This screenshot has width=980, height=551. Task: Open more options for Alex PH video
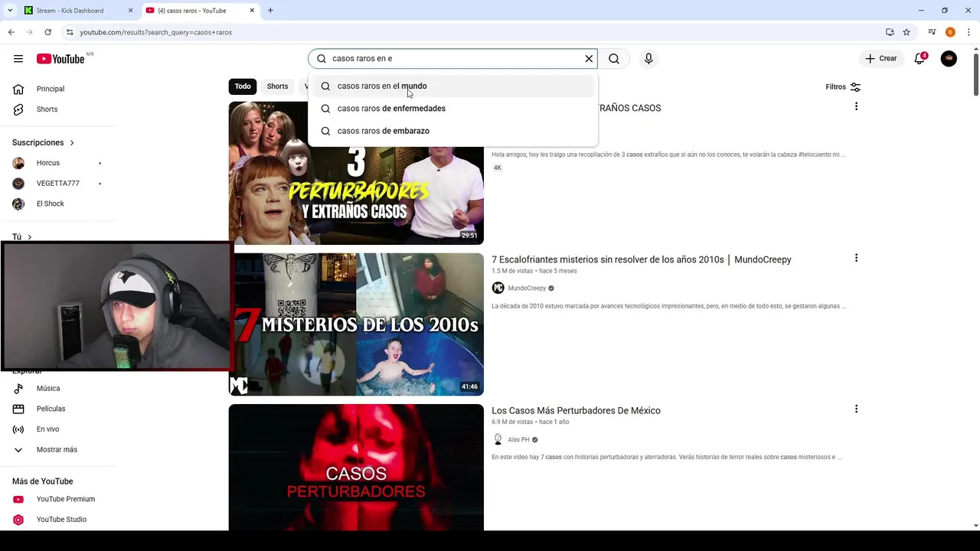[856, 409]
